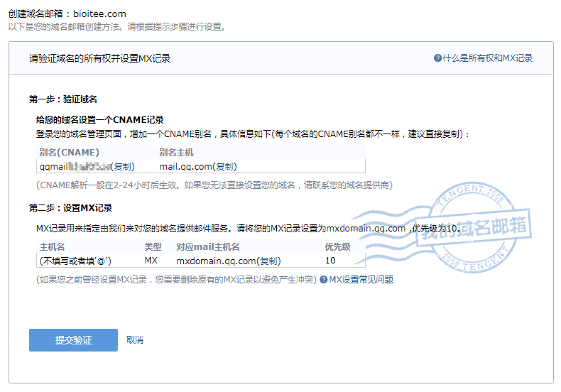
Task: Open 什么是所有权和MX记录 help link
Action: click(488, 58)
